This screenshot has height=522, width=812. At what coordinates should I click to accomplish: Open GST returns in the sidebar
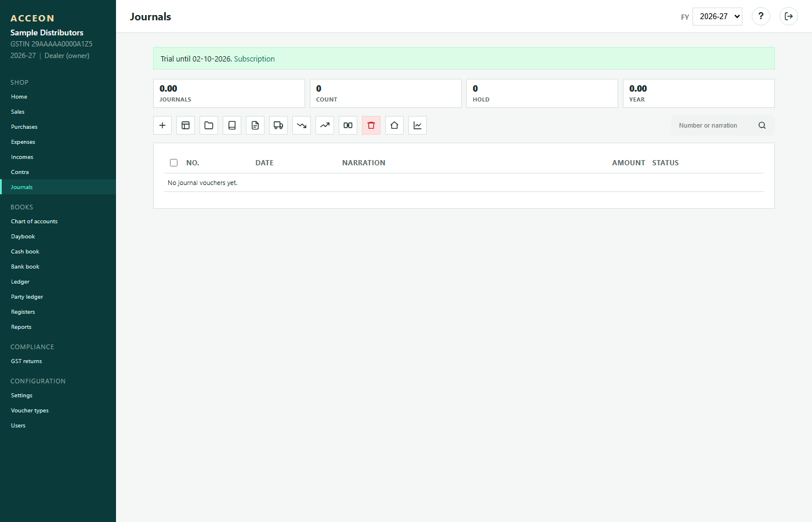point(58,361)
